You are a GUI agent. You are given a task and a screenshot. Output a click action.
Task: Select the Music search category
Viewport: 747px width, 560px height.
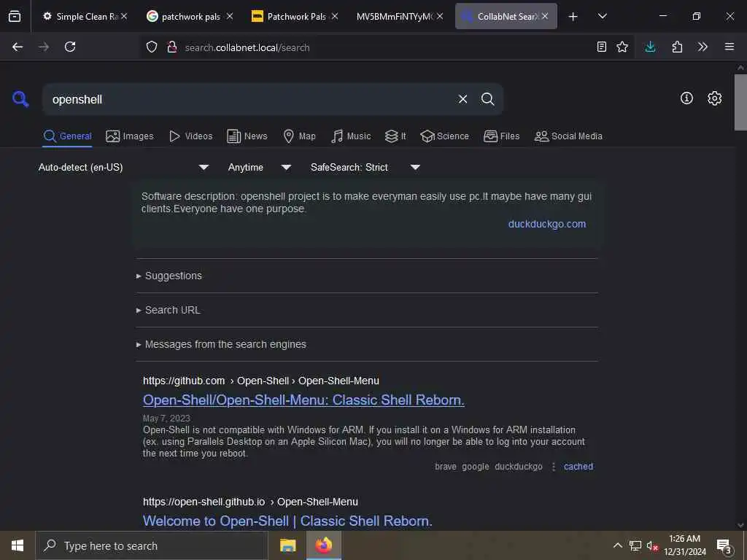pos(351,136)
